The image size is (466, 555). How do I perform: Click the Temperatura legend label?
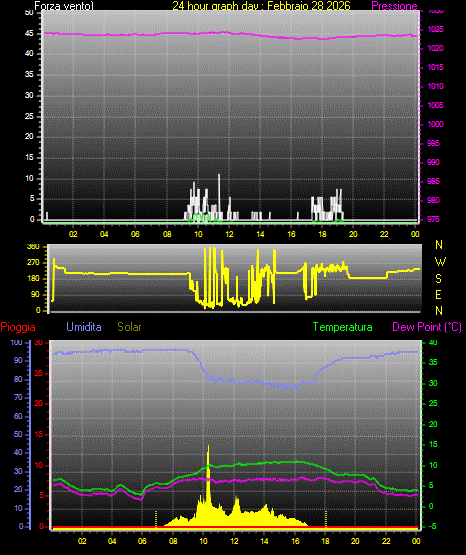click(342, 327)
